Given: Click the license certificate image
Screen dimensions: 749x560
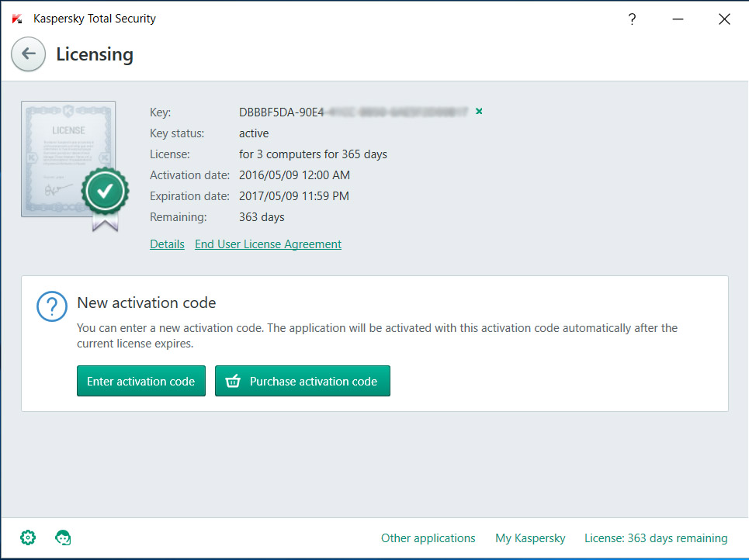Looking at the screenshot, I should (x=75, y=166).
